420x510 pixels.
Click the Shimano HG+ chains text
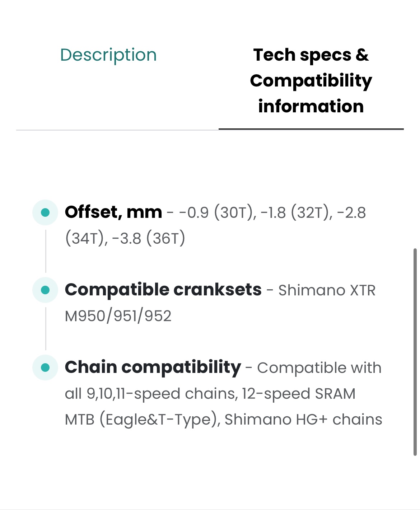[303, 420]
